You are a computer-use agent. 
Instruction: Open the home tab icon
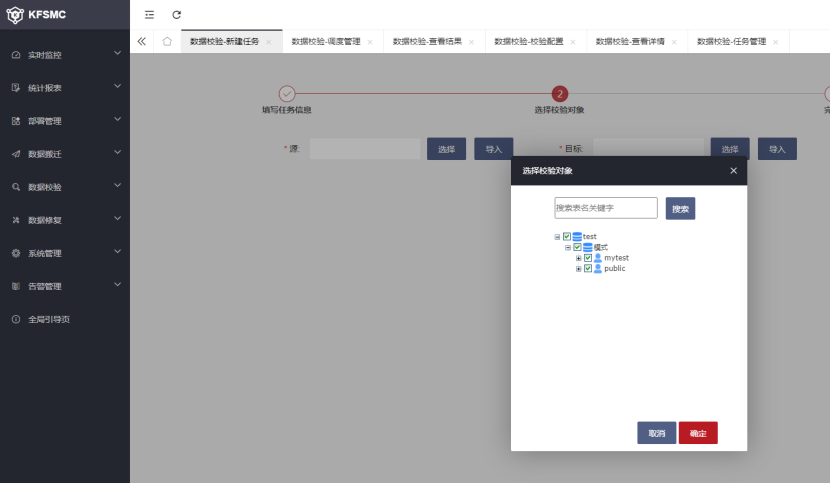pyautogui.click(x=167, y=41)
